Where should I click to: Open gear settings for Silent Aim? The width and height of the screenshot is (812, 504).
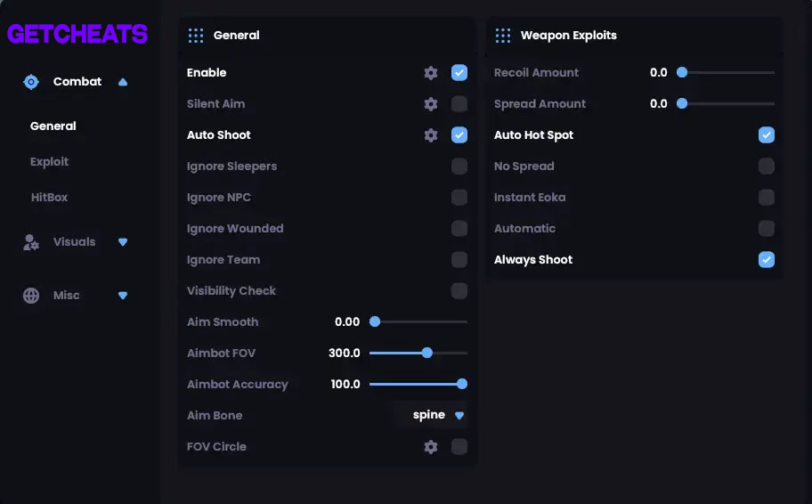[x=431, y=104]
